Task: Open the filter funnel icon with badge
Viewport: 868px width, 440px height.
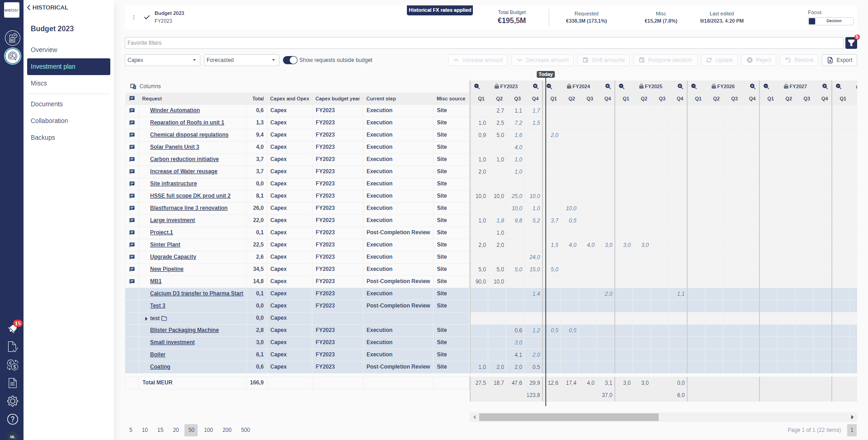Action: tap(851, 43)
